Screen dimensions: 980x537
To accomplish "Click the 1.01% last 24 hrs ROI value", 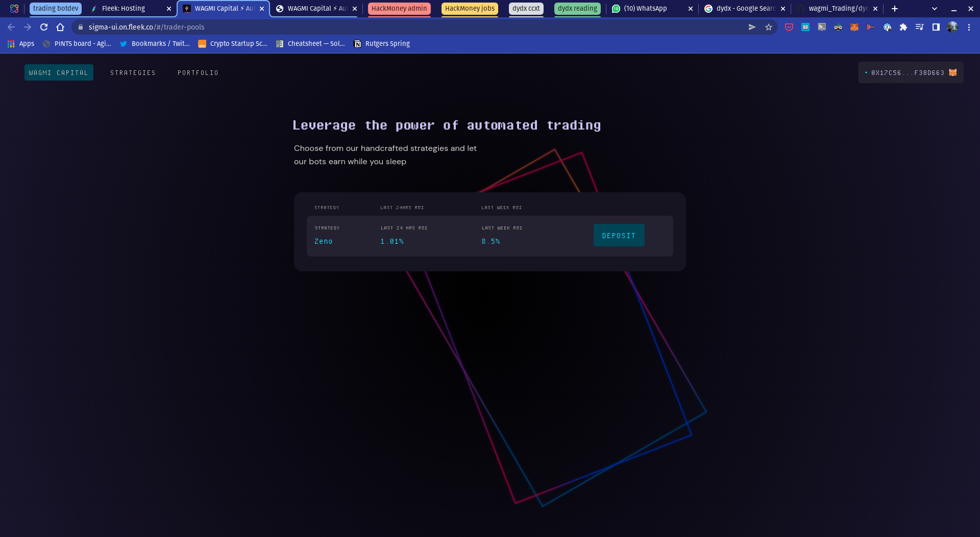I will tap(392, 241).
